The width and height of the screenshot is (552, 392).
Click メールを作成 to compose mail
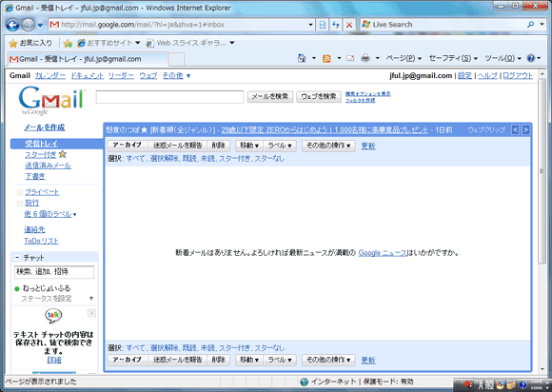(x=45, y=127)
